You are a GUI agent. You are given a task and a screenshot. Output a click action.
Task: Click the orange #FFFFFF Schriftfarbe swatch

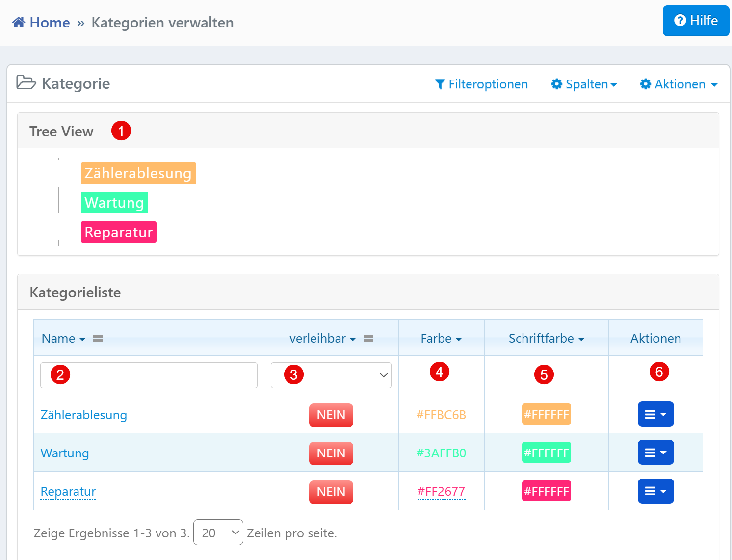546,414
